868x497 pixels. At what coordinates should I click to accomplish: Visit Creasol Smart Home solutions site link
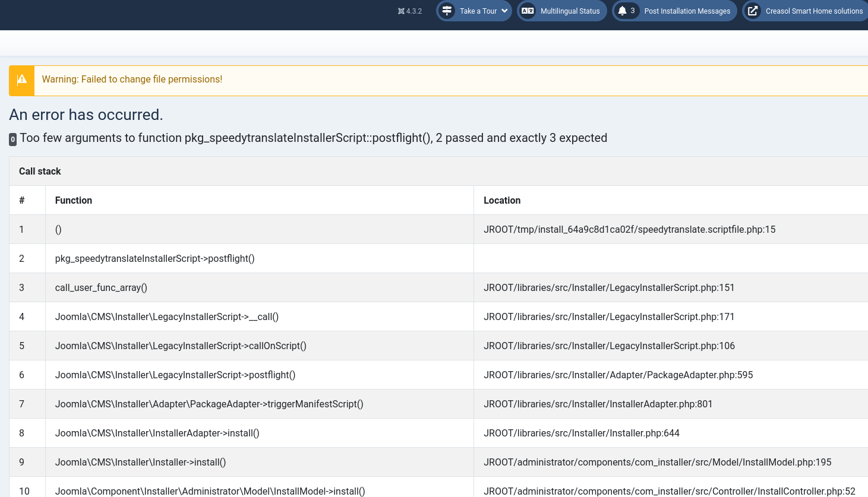(813, 11)
